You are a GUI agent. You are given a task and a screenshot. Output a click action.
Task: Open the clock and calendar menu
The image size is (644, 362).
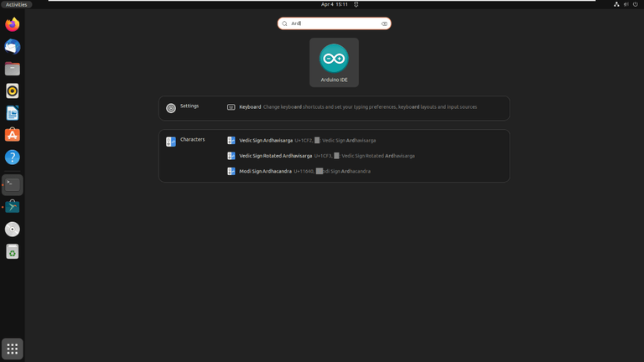click(335, 4)
